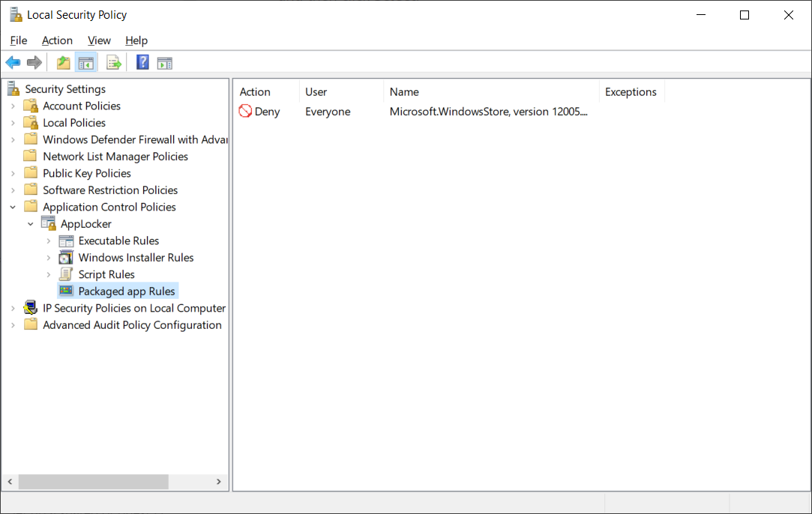
Task: Click the Back arrow toolbar icon
Action: click(x=13, y=63)
